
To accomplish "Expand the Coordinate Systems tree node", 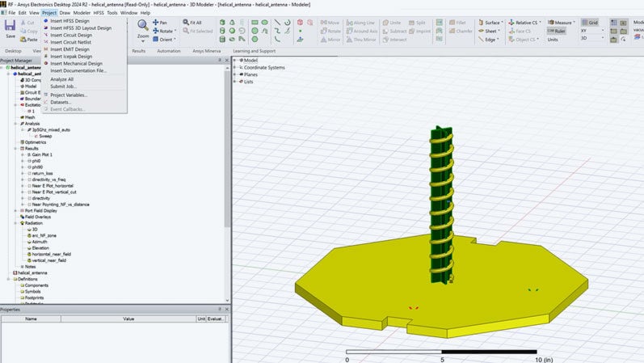I will point(235,67).
